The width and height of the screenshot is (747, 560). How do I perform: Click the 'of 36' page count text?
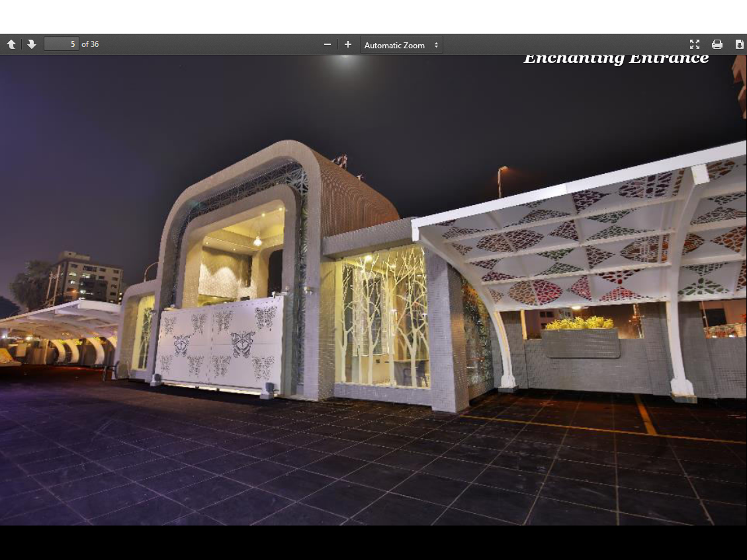click(90, 44)
